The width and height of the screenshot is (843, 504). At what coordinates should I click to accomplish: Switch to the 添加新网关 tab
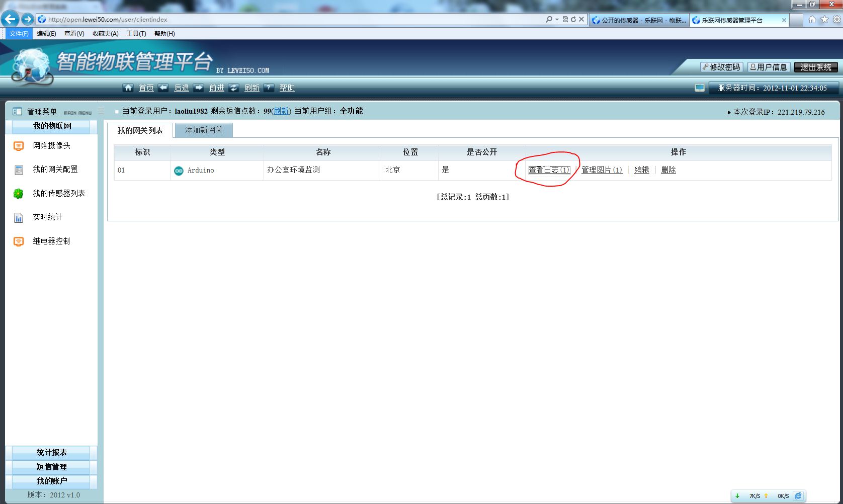204,130
